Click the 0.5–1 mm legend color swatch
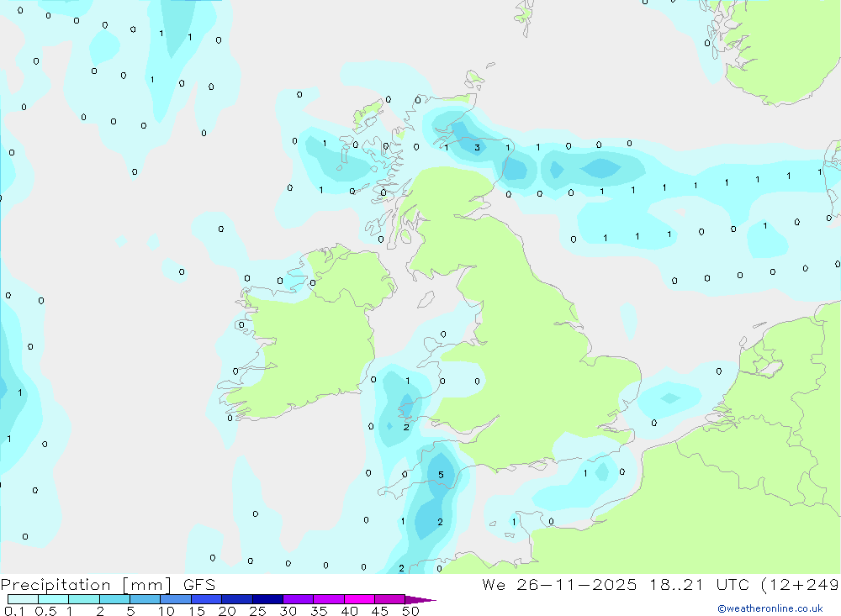Image resolution: width=841 pixels, height=616 pixels. click(54, 599)
